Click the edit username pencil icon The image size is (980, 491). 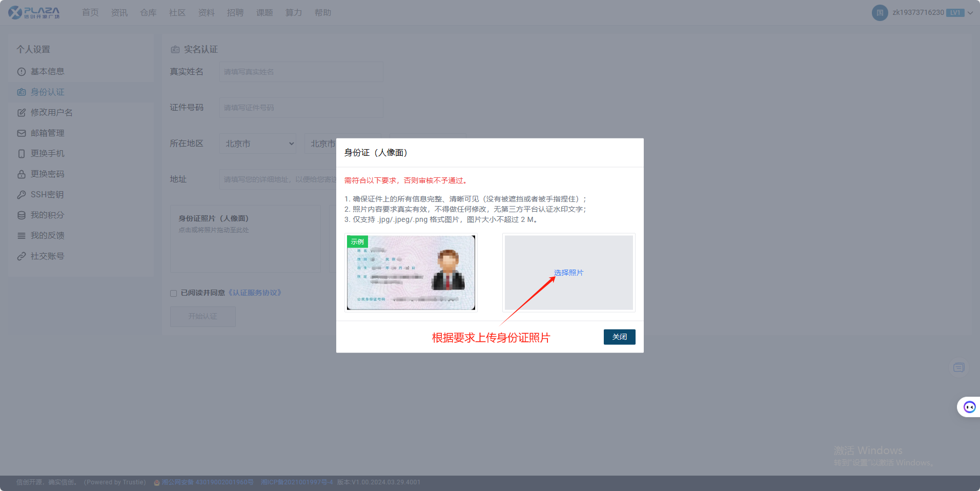(x=22, y=113)
